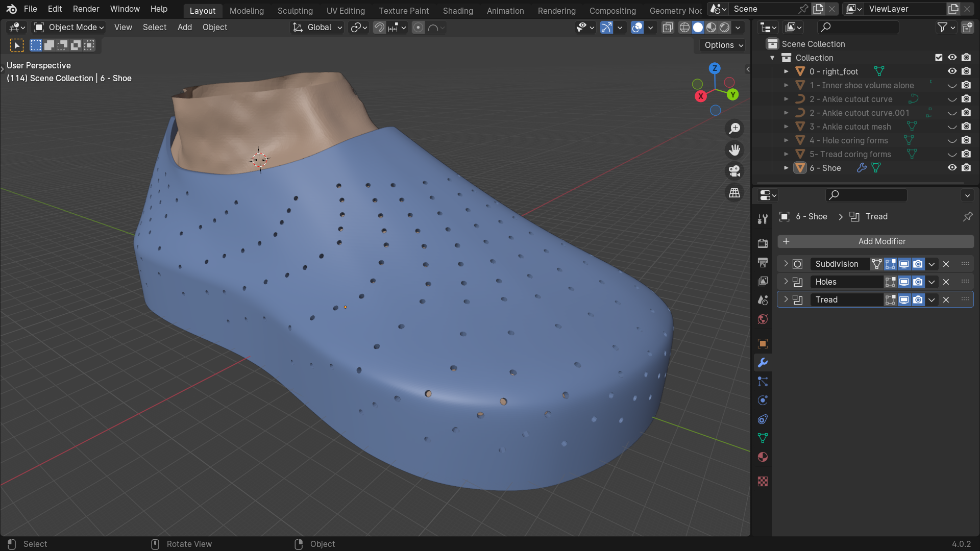
Task: Expand the Subdivision modifier panel
Action: click(x=786, y=264)
